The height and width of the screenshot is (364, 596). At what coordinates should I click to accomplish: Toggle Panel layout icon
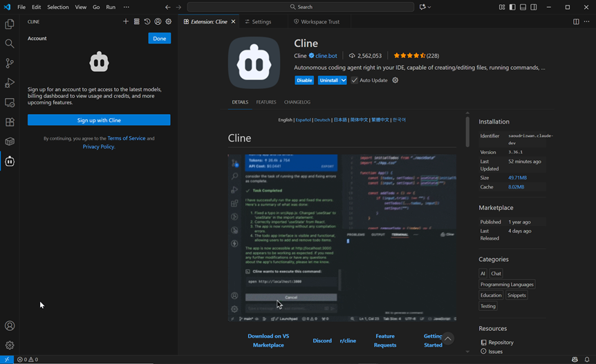pyautogui.click(x=523, y=7)
